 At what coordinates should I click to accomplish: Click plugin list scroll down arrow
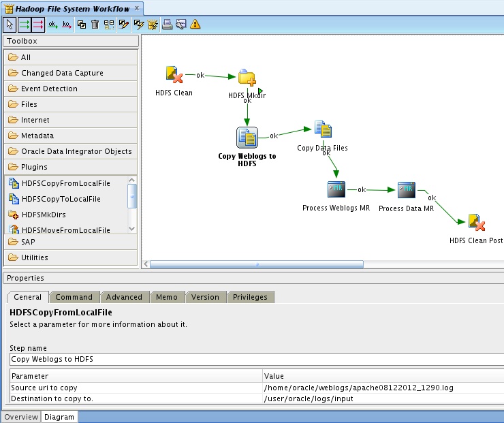[131, 229]
